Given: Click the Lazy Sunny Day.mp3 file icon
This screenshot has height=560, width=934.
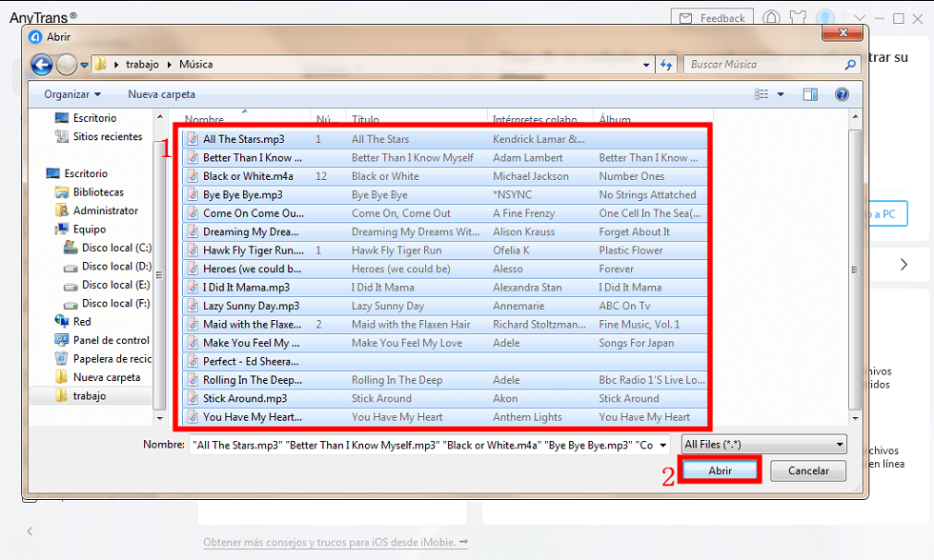Looking at the screenshot, I should (x=193, y=306).
